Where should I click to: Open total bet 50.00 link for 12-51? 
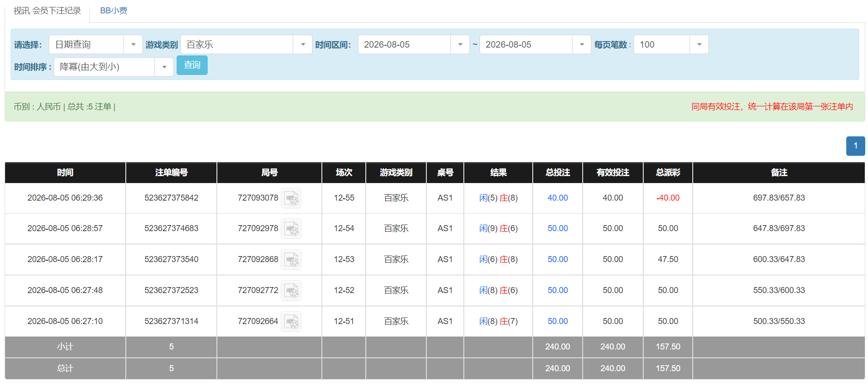coord(558,321)
